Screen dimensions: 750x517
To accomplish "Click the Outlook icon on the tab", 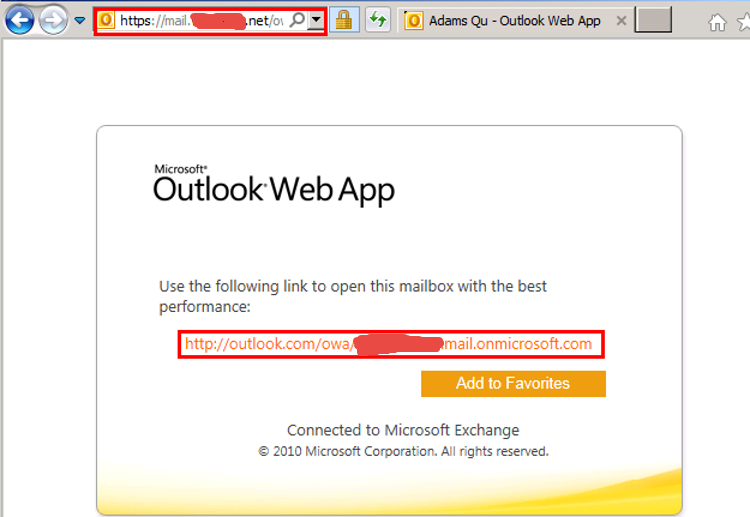I will [x=414, y=20].
